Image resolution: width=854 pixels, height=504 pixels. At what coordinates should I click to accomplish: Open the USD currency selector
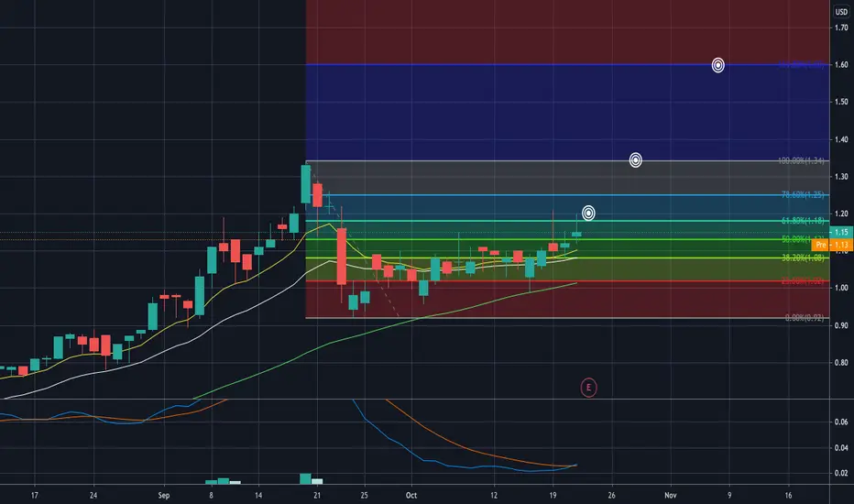click(841, 11)
